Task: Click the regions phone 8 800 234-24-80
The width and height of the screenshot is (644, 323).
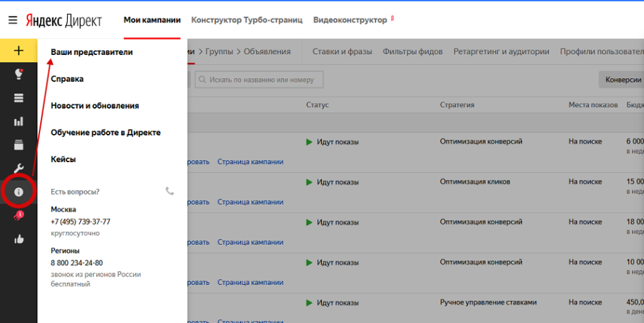Action: [x=77, y=262]
